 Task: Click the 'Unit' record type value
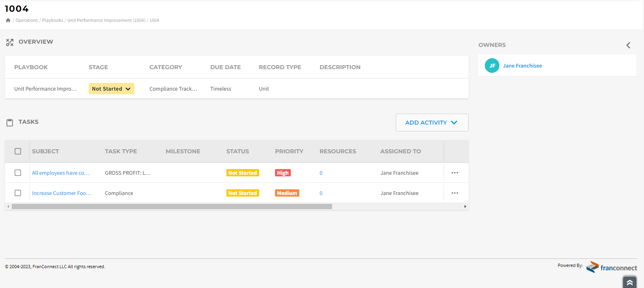click(264, 89)
